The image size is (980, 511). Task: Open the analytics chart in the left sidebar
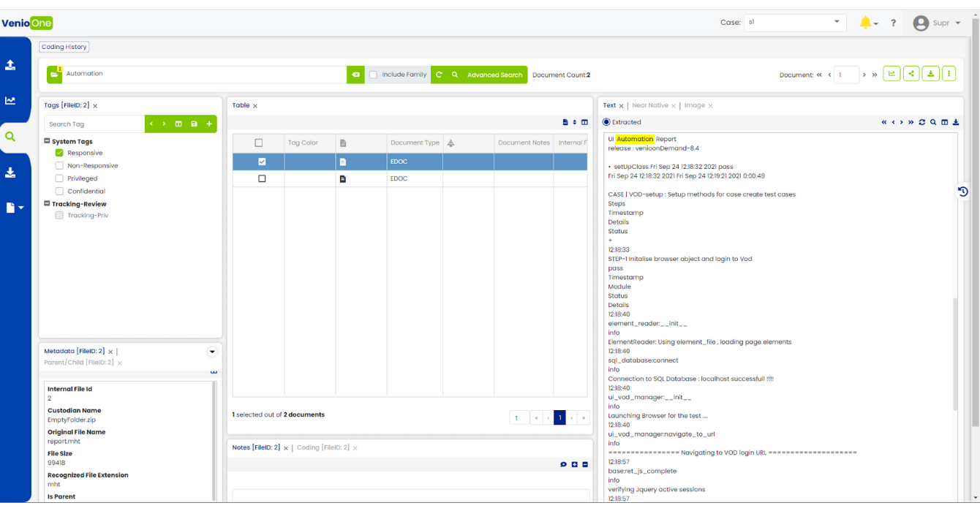coord(10,101)
